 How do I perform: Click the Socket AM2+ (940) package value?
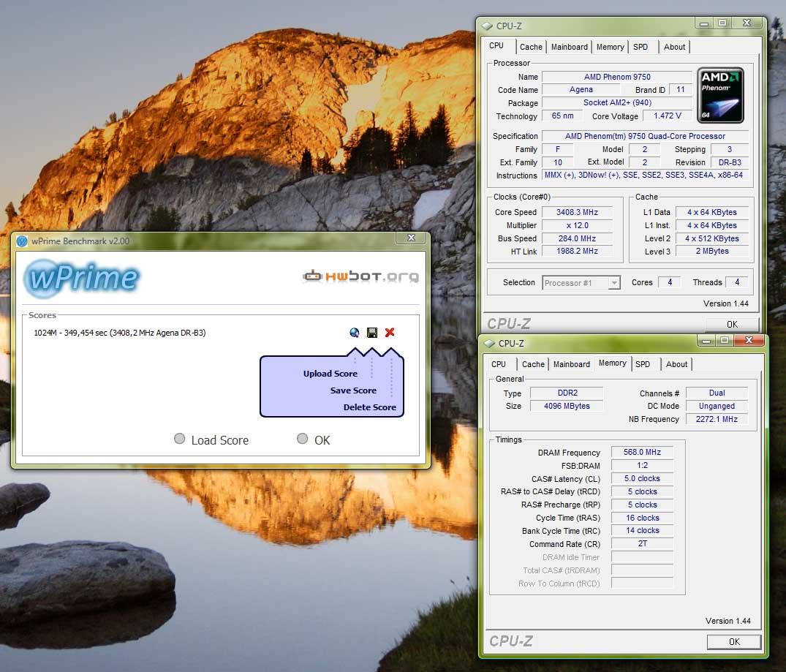coord(617,103)
